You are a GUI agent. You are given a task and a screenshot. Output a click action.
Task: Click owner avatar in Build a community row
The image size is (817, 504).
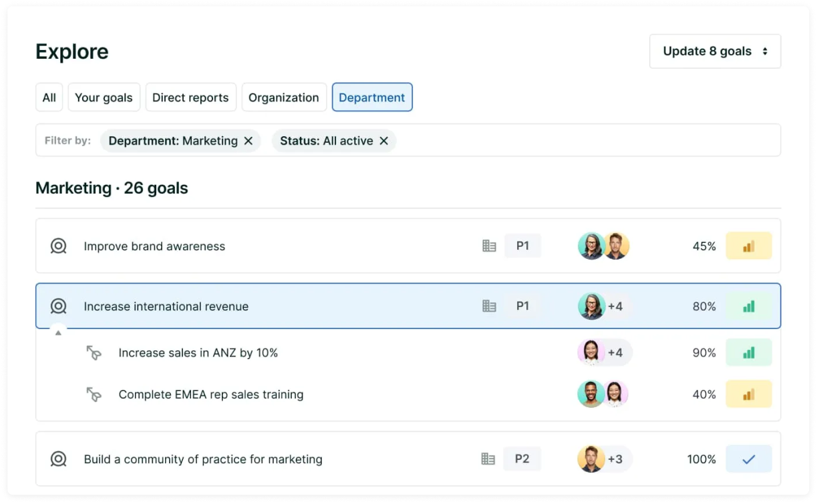tap(591, 459)
